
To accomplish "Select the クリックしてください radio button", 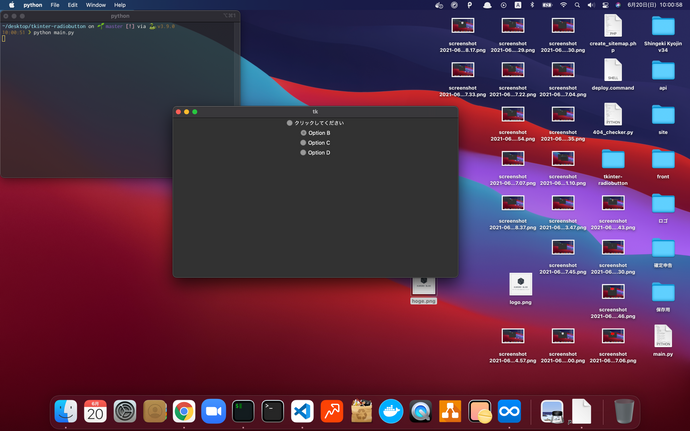I will point(315,123).
